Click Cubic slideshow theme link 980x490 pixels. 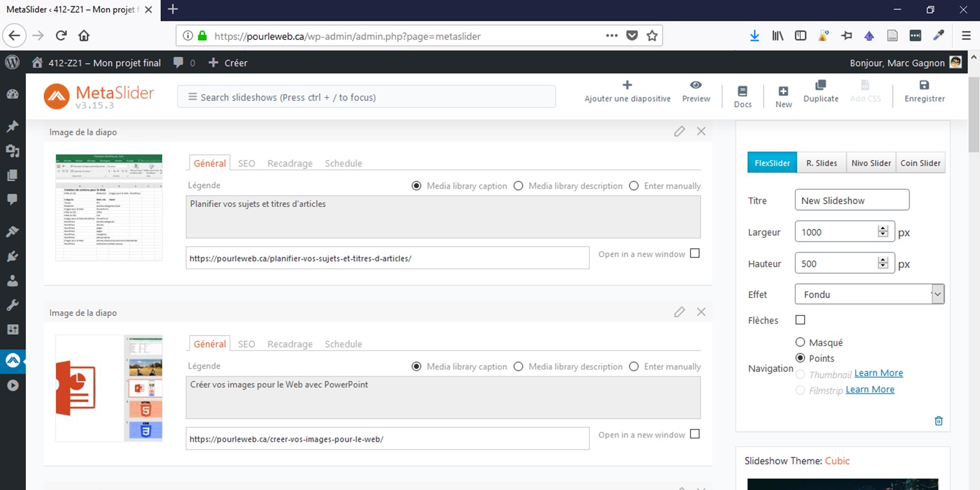[837, 461]
